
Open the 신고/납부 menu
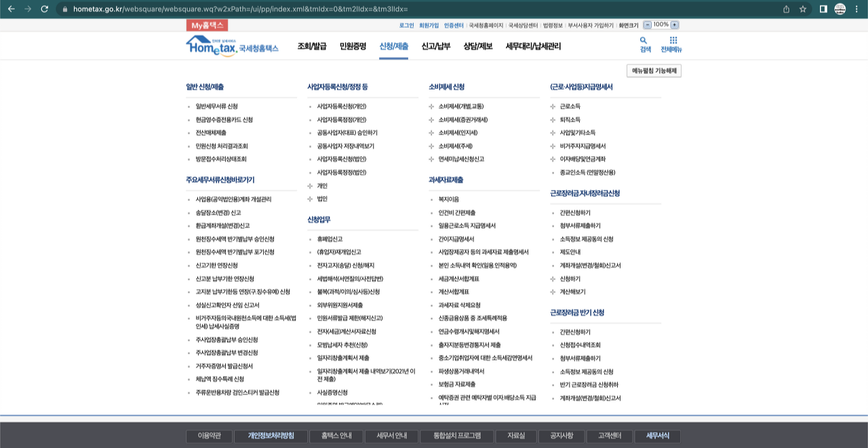click(435, 45)
